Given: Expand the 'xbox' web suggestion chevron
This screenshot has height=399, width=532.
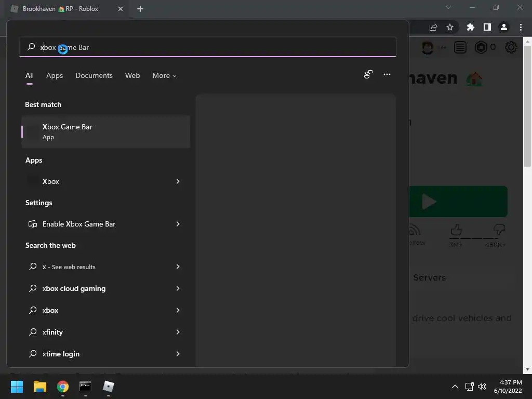Looking at the screenshot, I should click(178, 310).
